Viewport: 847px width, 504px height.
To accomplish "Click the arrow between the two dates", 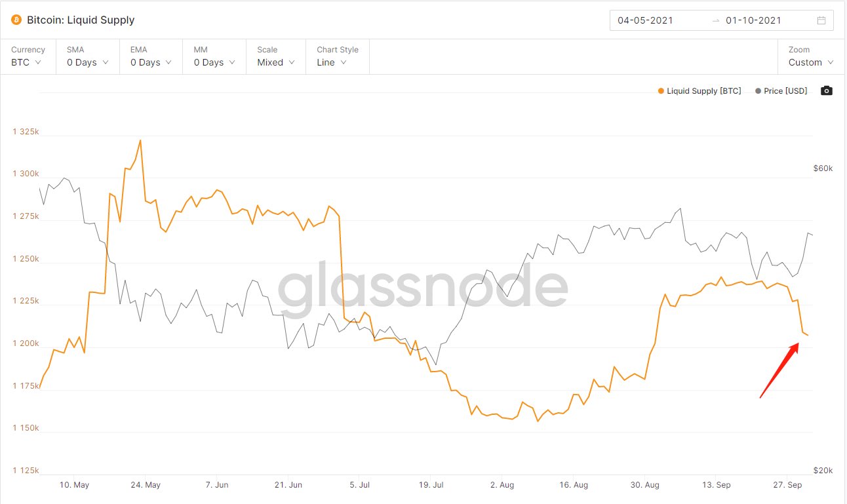I will (x=715, y=20).
